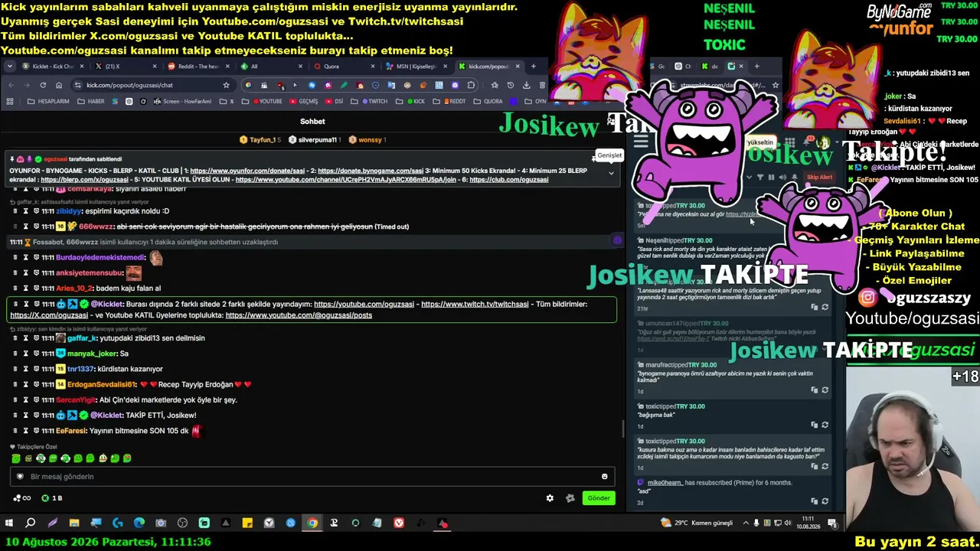Open site info icon in address bar

[x=78, y=85]
